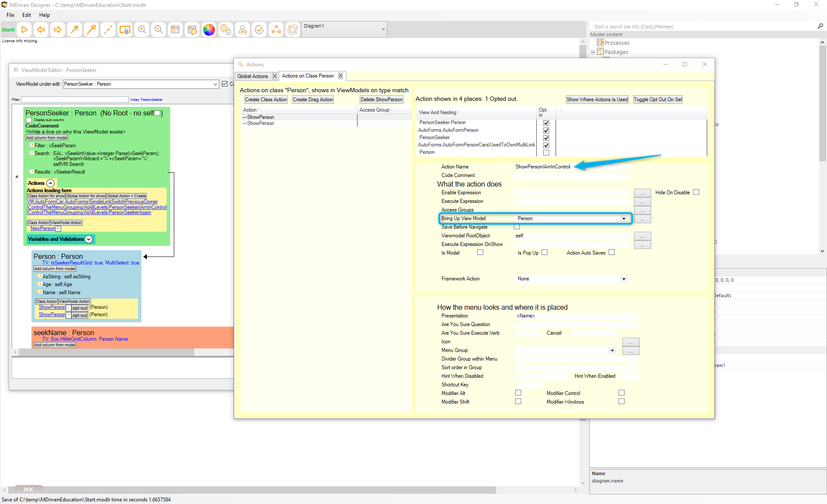
Task: Click the orange play icon in toolbar
Action: (x=25, y=30)
